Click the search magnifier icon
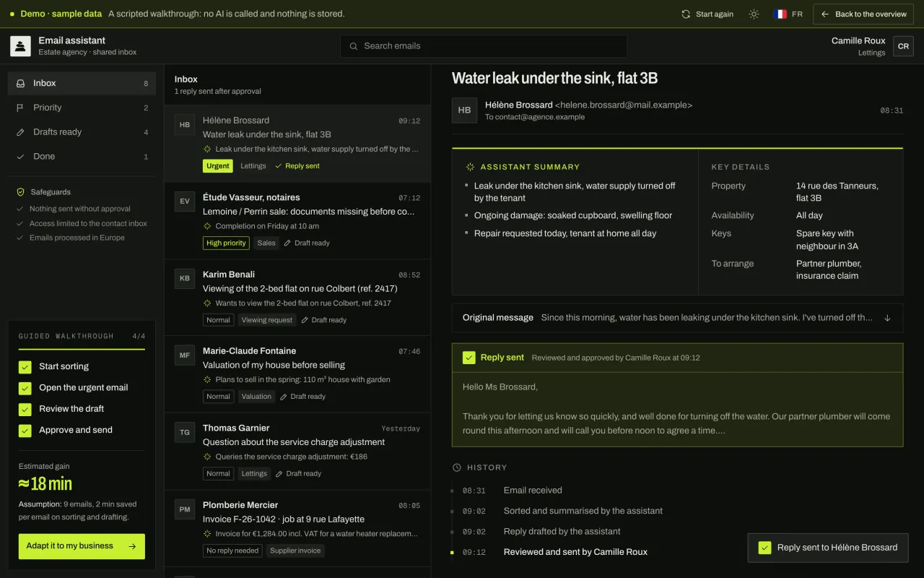924x578 pixels. tap(354, 46)
